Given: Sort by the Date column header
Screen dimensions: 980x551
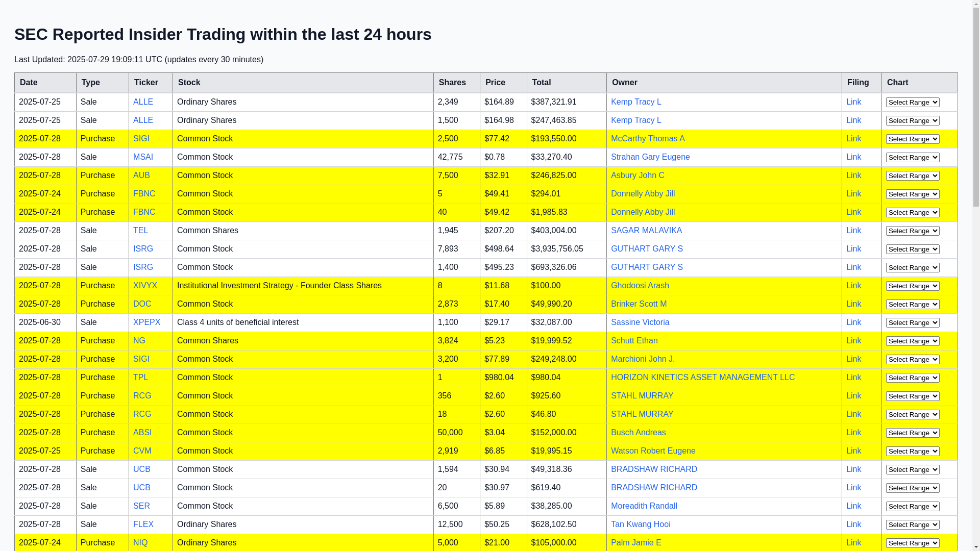Looking at the screenshot, I should coord(45,83).
